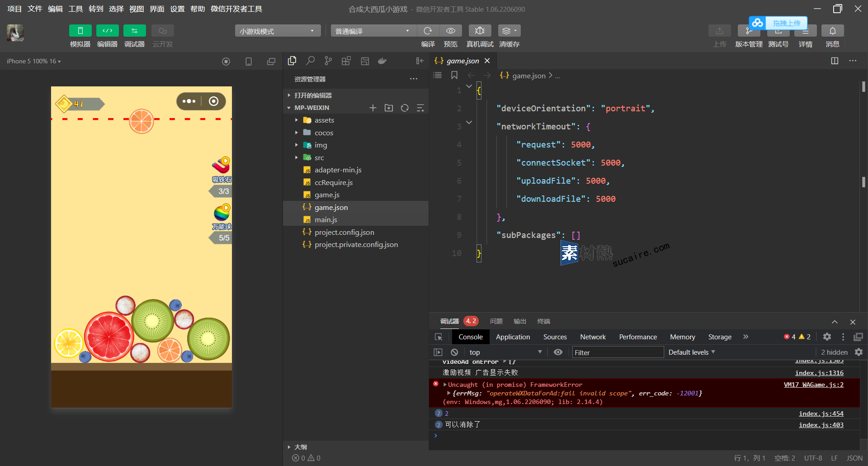
Task: Click the preview eye icon
Action: (x=451, y=31)
